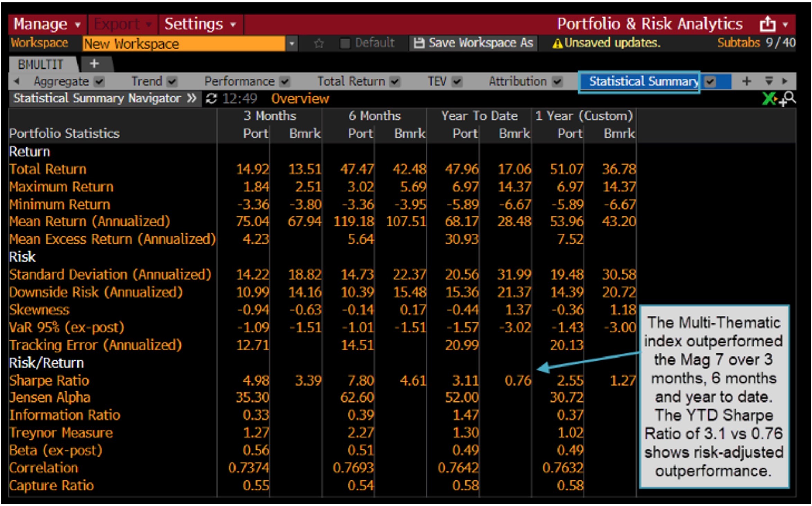This screenshot has width=812, height=506.
Task: Click Save Workspace As button
Action: [473, 43]
